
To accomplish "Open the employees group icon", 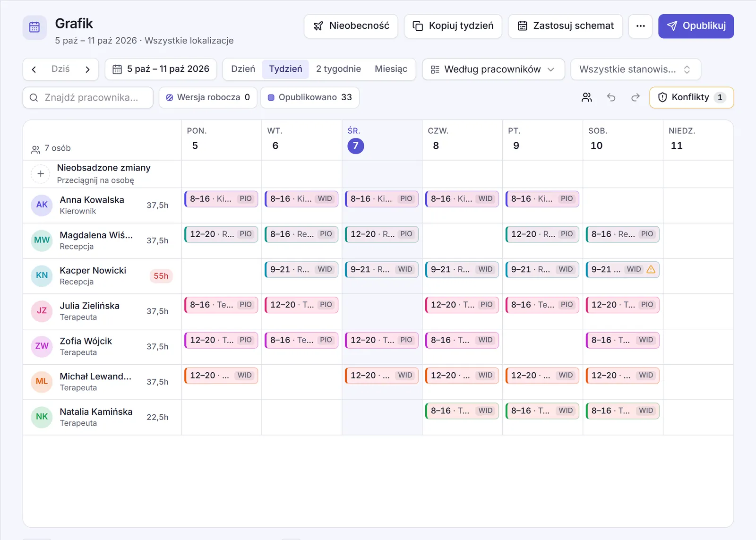I will coord(587,97).
